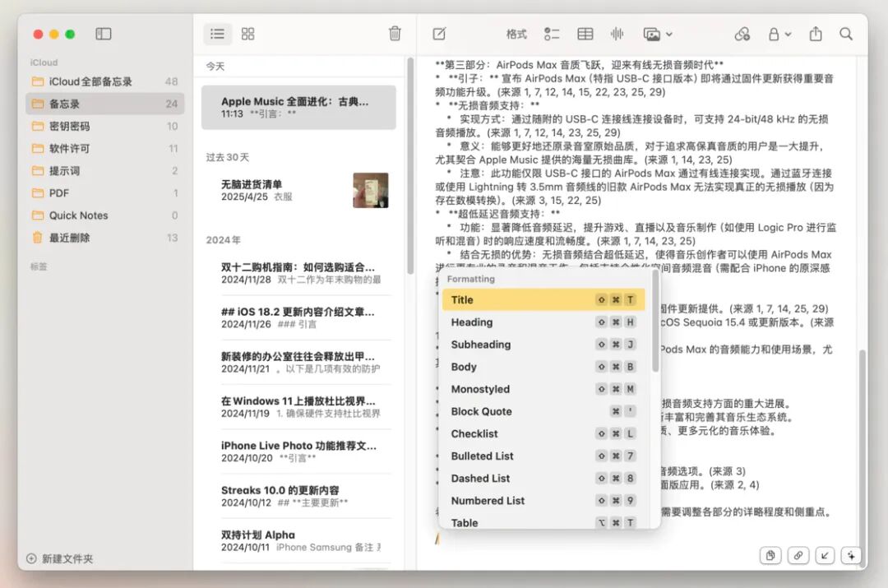Insert a table from the toolbar icon
888x588 pixels.
585,35
